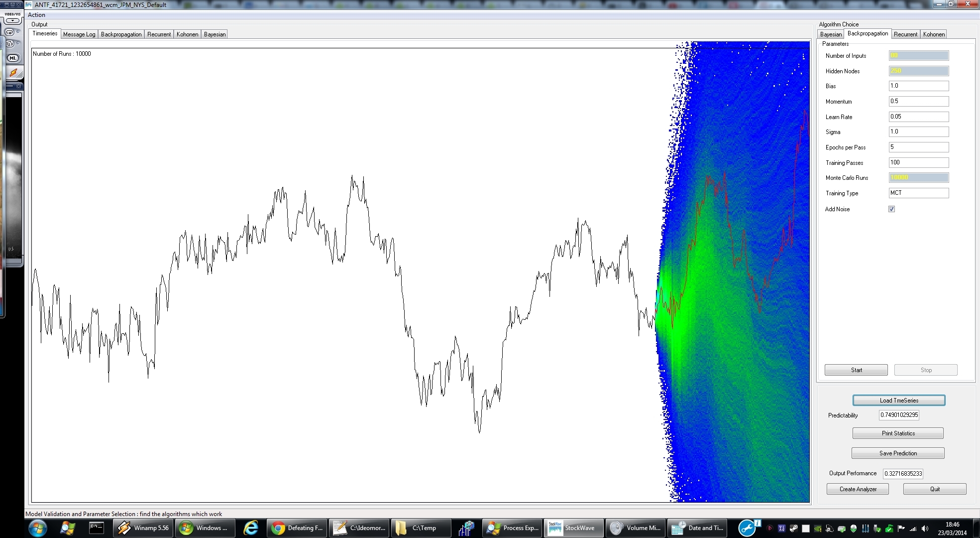Image resolution: width=980 pixels, height=538 pixels.
Task: Open the Action menu
Action: click(36, 15)
